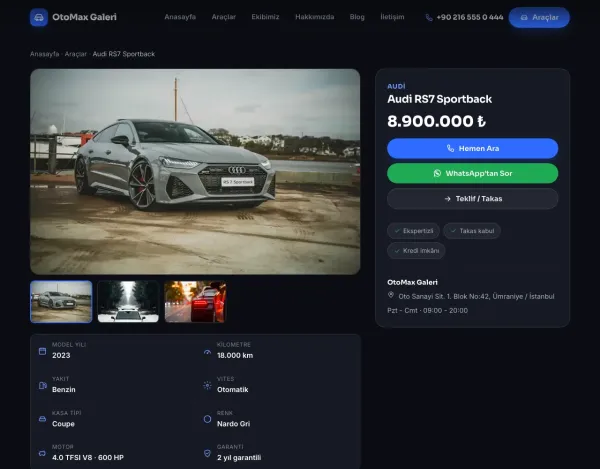600x469 pixels.
Task: Click the 2023 model year value
Action: pos(61,355)
